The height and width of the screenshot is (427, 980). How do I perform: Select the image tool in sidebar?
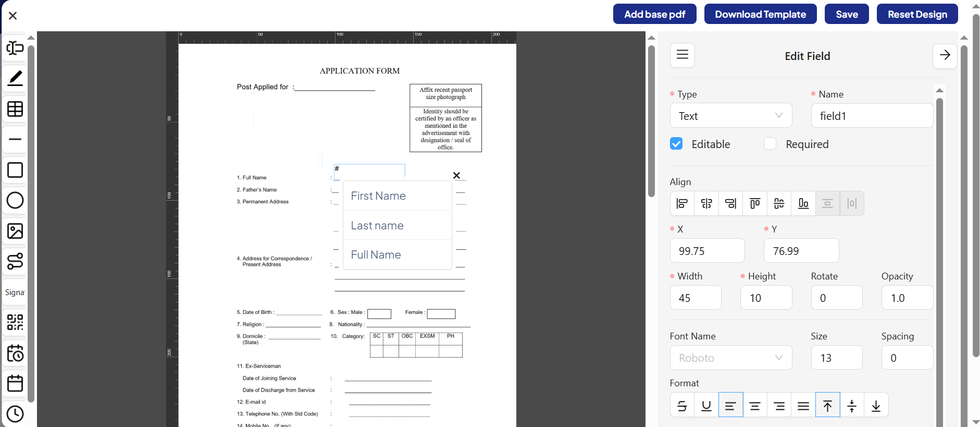15,231
